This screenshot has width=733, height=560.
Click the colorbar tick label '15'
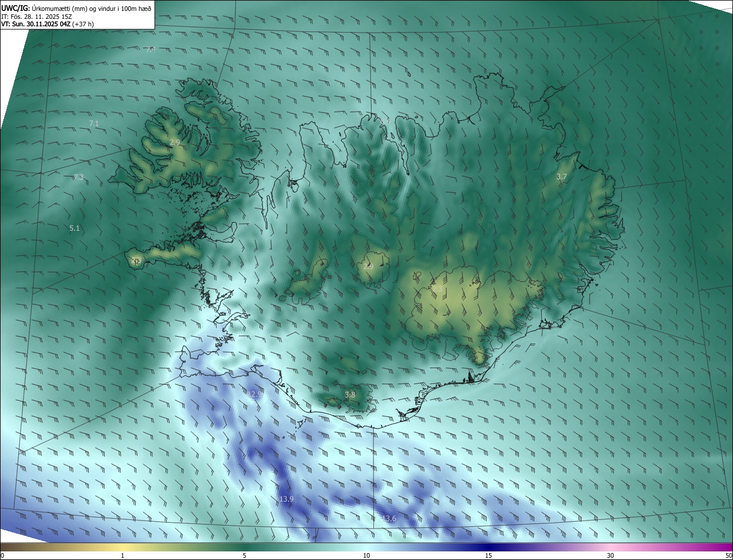coord(488,555)
